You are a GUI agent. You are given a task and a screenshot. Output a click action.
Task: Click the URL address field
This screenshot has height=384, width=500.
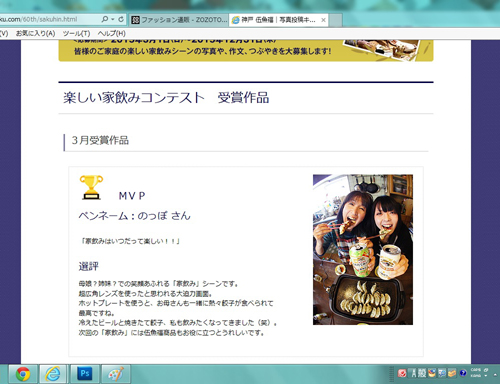(50, 19)
